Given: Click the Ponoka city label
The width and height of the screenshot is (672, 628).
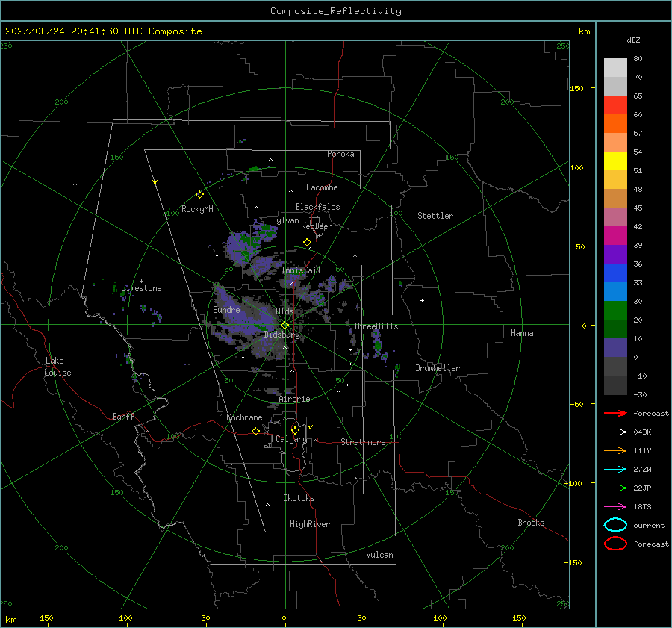Looking at the screenshot, I should tap(340, 154).
